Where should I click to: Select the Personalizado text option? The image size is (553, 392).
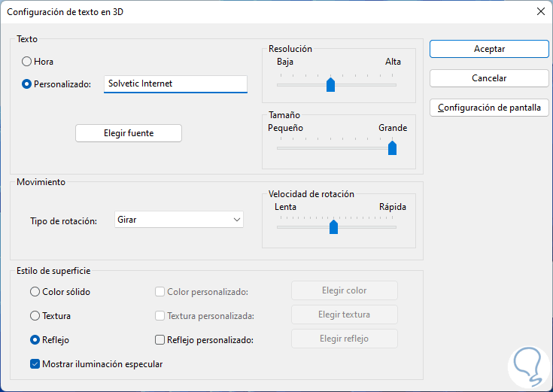click(x=27, y=84)
